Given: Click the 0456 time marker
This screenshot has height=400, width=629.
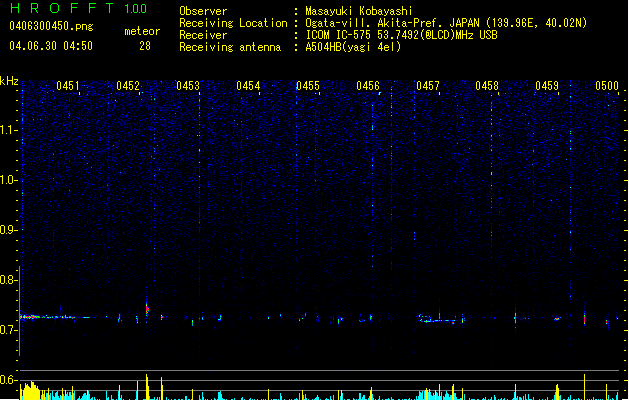Looking at the screenshot, I should coord(368,86).
